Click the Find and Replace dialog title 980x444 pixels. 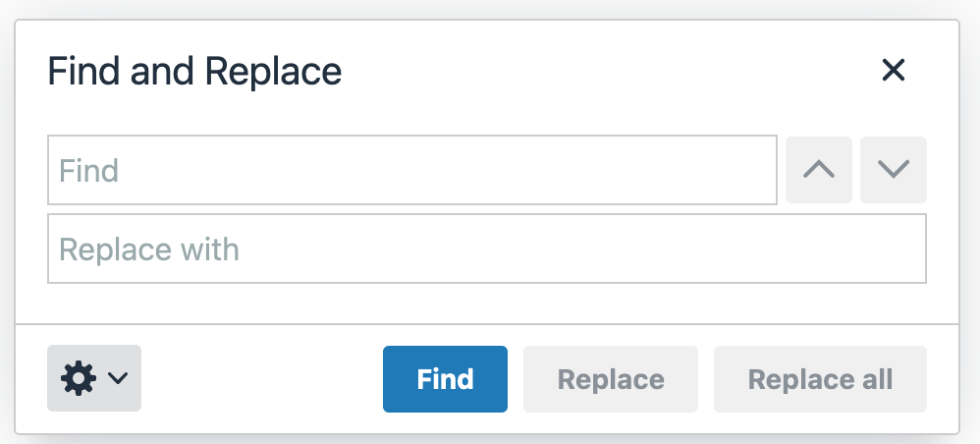(194, 72)
